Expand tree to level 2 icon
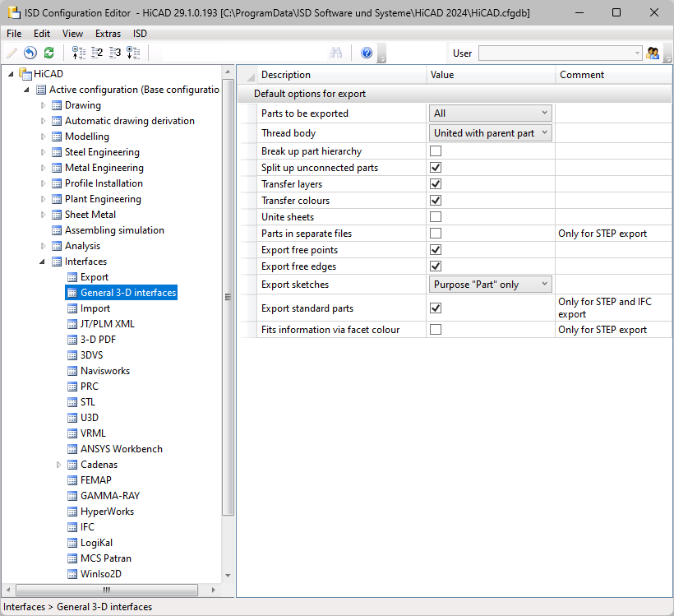 pos(97,53)
